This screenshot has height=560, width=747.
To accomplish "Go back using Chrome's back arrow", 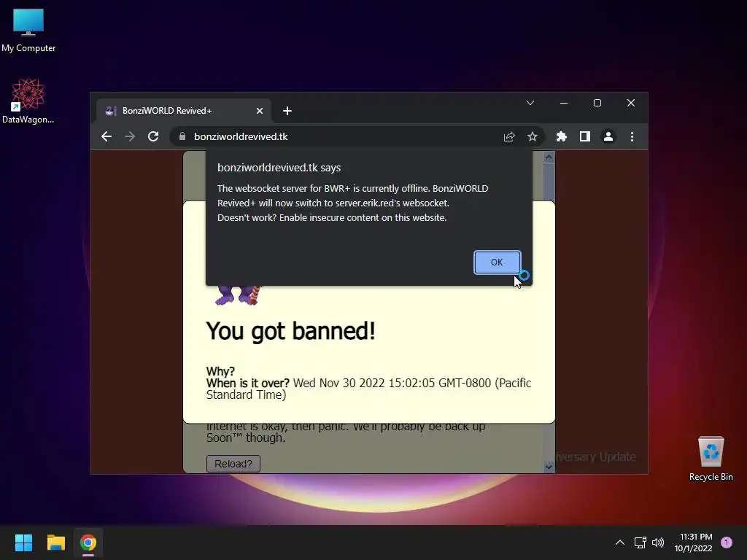I will (107, 136).
